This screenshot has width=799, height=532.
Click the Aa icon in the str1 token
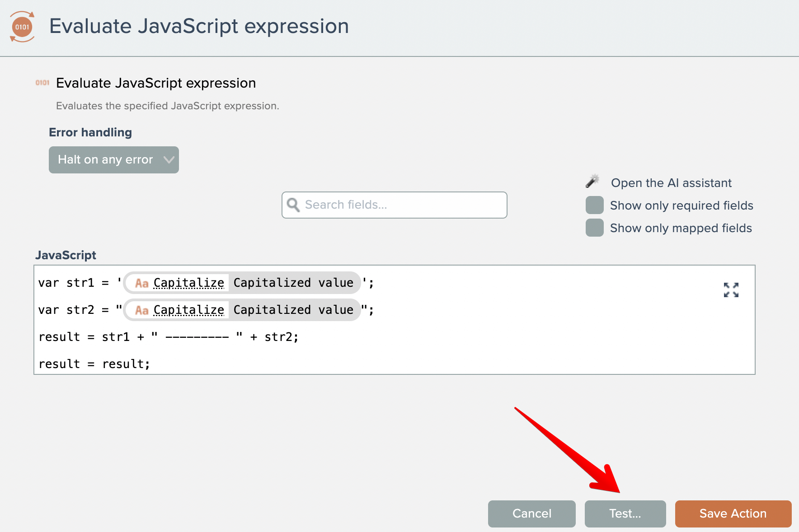tap(142, 283)
